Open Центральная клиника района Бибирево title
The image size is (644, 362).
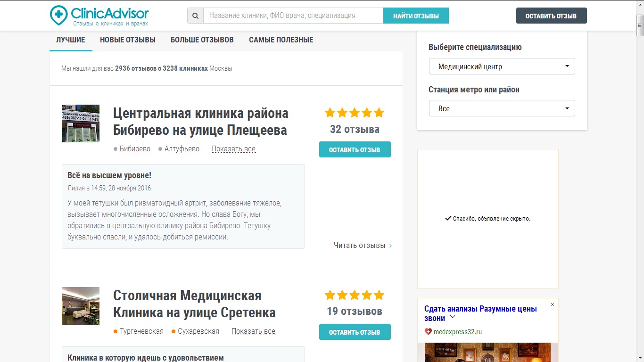[x=201, y=121]
